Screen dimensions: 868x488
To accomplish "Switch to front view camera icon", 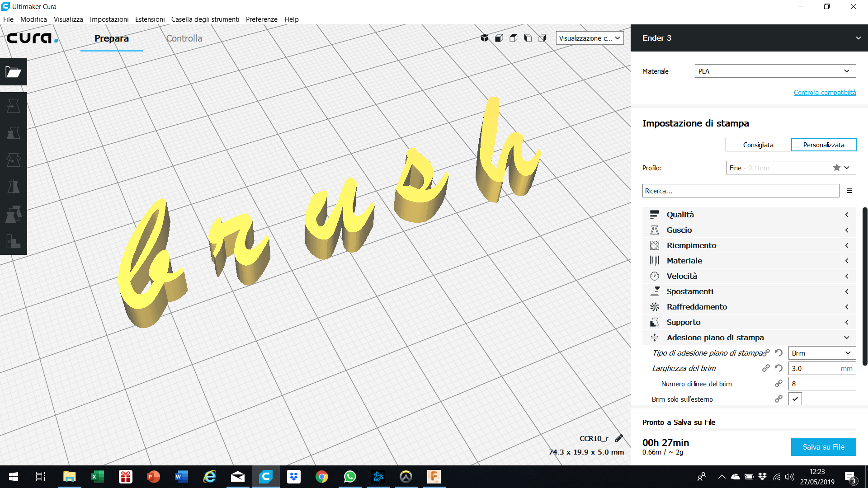I will click(x=499, y=38).
